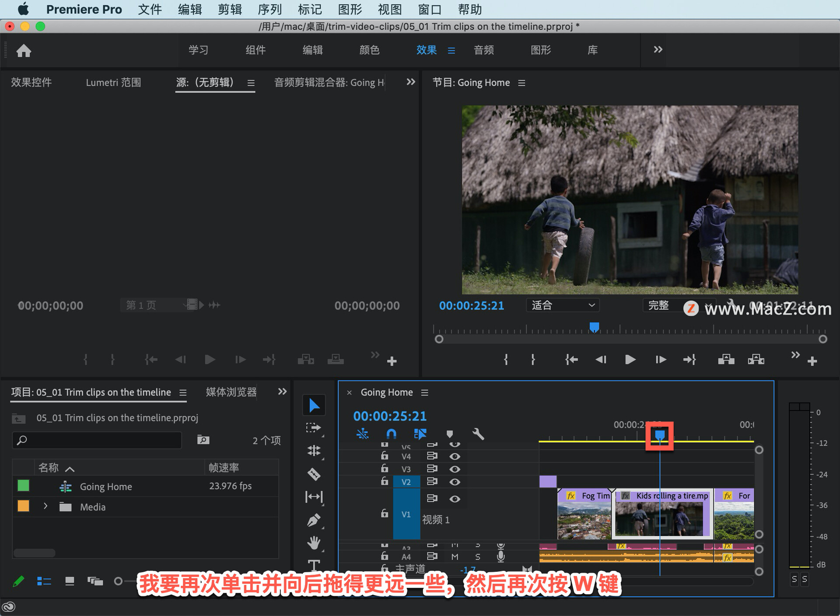The height and width of the screenshot is (616, 840).
Task: Open the 剪辑 menu in the menu bar
Action: click(229, 9)
